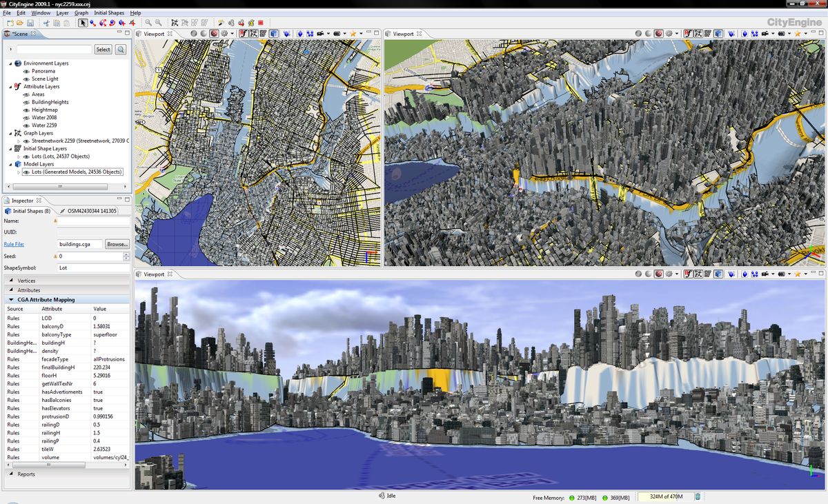Screen dimensions: 828x504
Task: Select the Initial Shapes (8) tab
Action: 28,210
